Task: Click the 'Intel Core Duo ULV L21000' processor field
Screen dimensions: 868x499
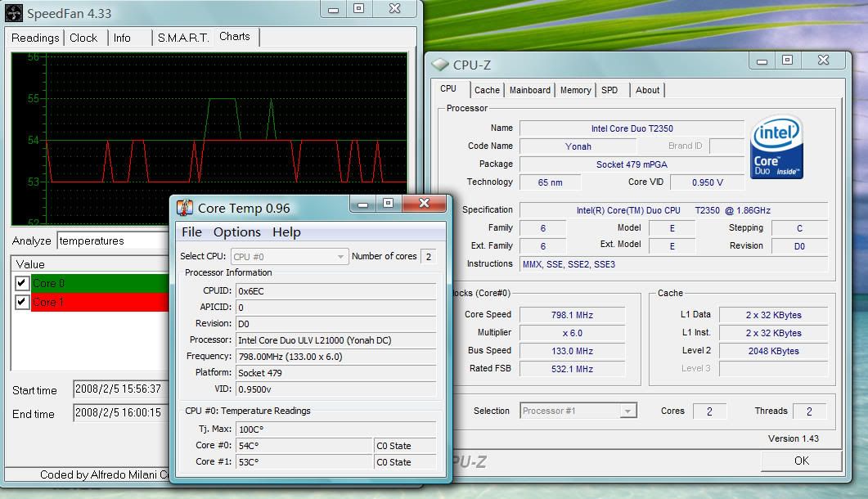Action: [335, 340]
